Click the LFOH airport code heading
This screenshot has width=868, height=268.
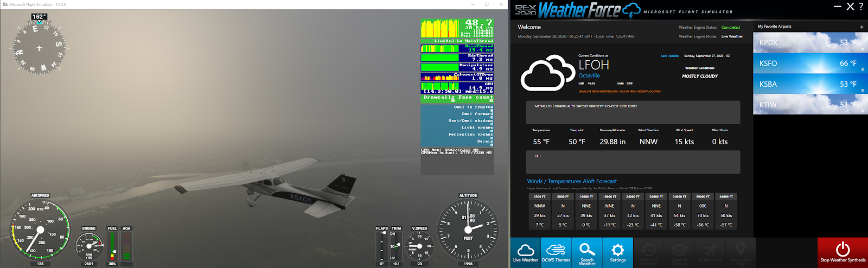(x=593, y=65)
